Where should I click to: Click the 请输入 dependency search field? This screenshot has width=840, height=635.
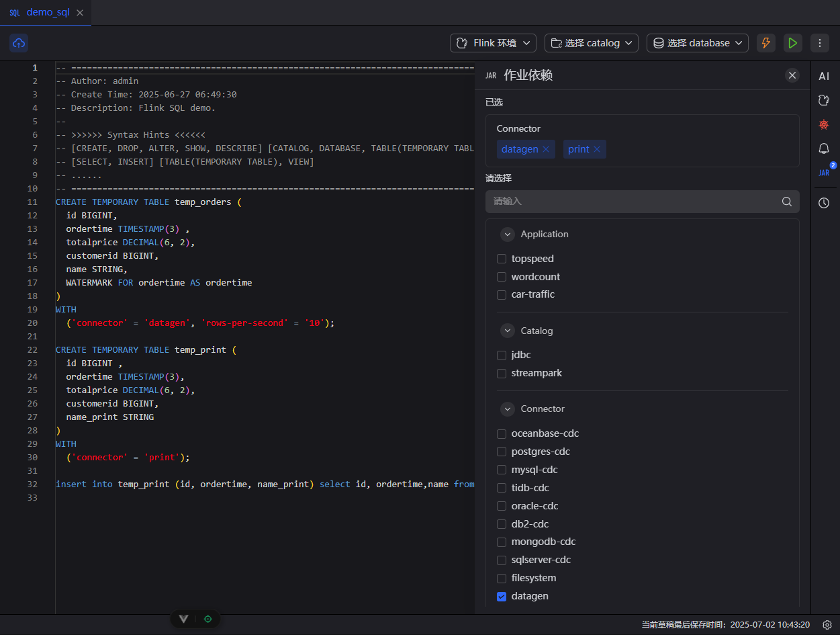pyautogui.click(x=635, y=201)
